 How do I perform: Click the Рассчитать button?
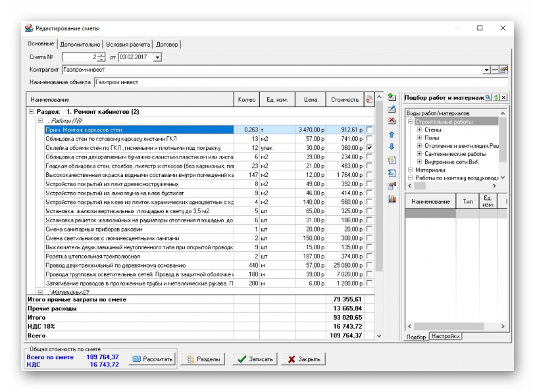pyautogui.click(x=152, y=359)
